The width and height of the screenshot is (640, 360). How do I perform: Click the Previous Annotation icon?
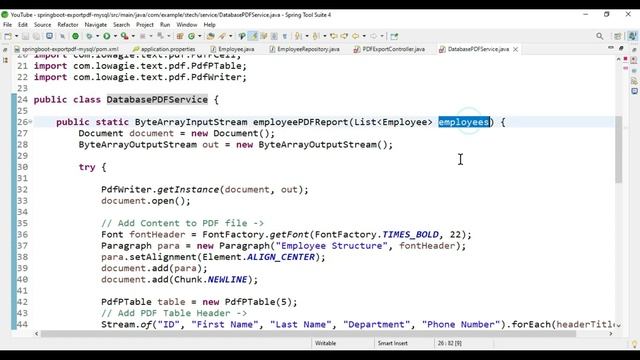point(316,36)
